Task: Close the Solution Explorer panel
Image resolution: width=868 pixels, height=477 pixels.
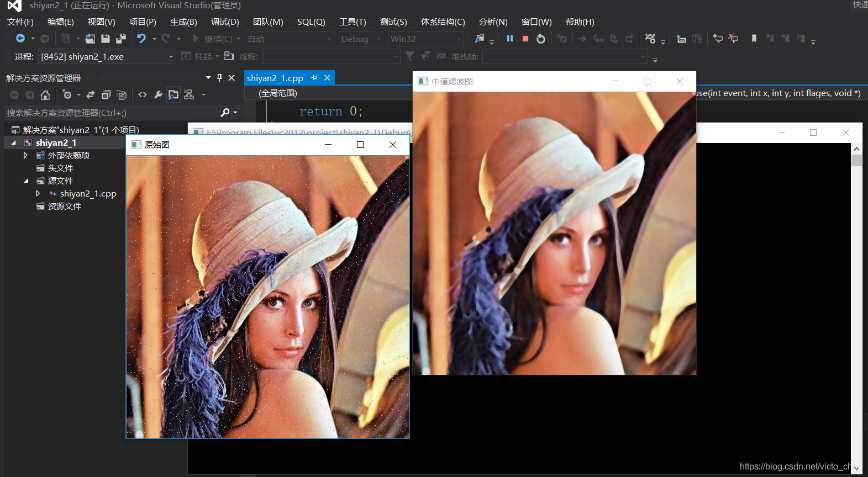Action: tap(232, 78)
